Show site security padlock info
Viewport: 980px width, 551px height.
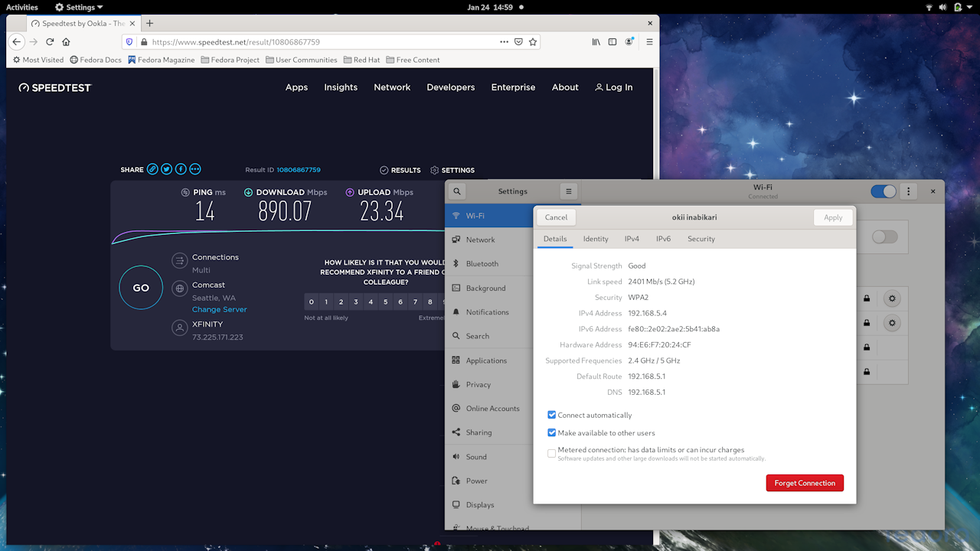tap(142, 42)
